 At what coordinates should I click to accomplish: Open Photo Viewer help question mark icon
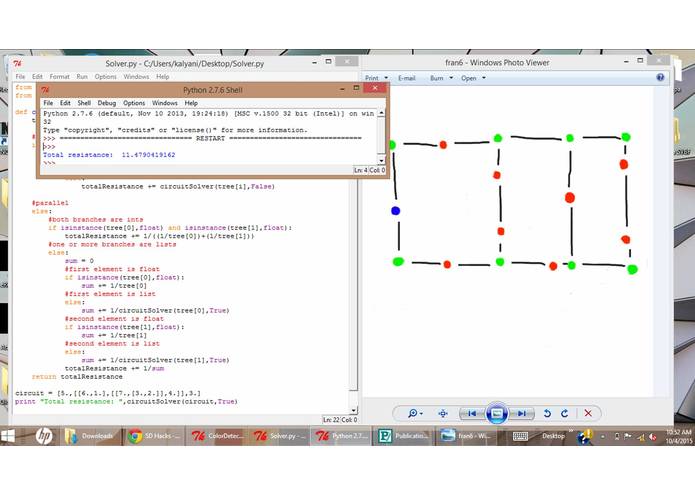tap(660, 78)
